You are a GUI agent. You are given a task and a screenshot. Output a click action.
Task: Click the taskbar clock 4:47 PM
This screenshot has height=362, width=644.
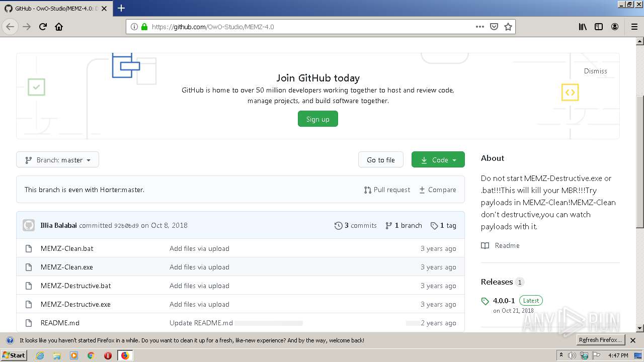pyautogui.click(x=618, y=355)
